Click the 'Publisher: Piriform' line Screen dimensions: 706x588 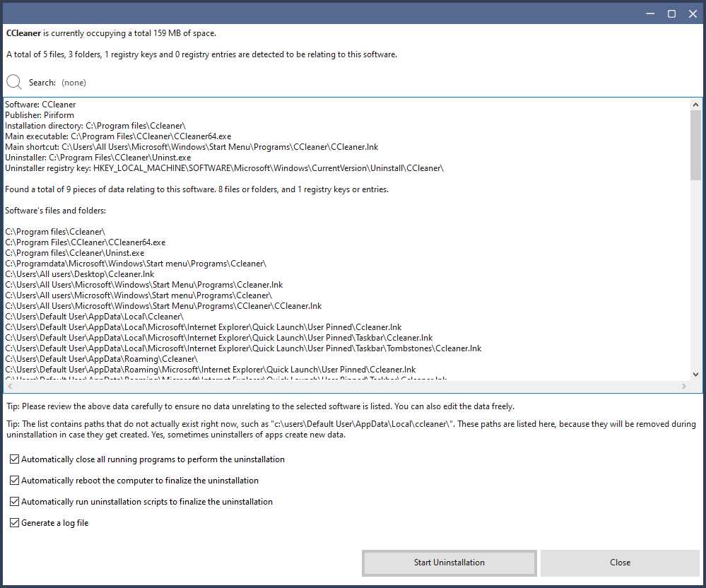[40, 115]
